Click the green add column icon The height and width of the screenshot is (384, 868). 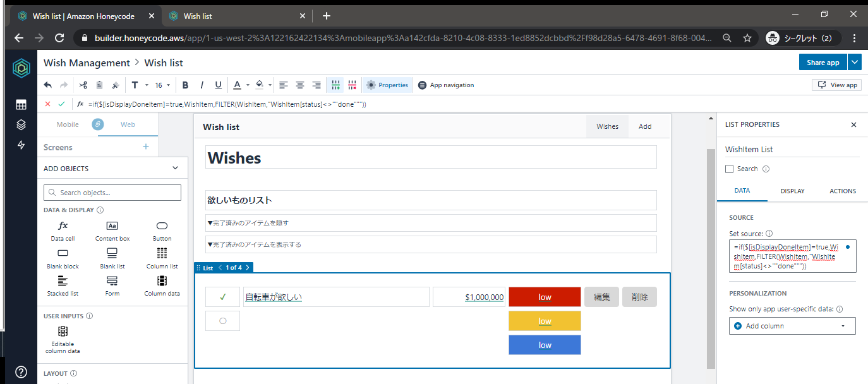pyautogui.click(x=337, y=85)
